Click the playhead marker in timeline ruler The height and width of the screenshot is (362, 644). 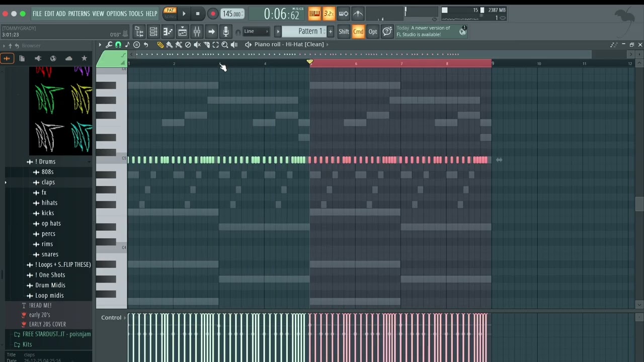pos(310,62)
